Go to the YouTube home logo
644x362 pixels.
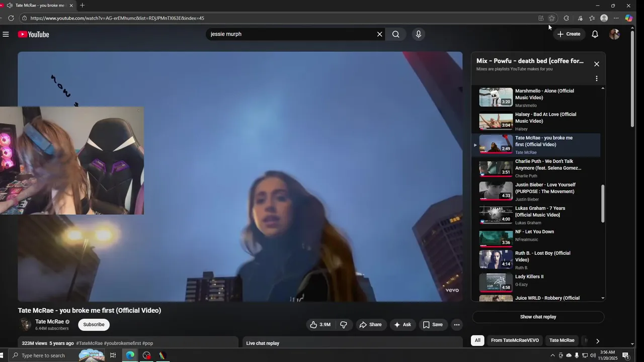tap(33, 34)
